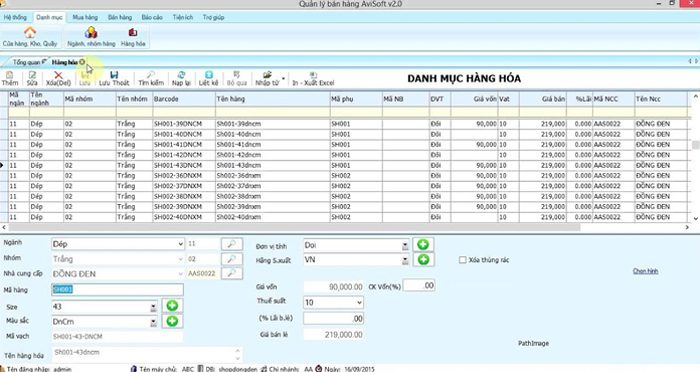Click (% Lãi b.lẻ) input field
Viewport: 700px width, 372px height.
(333, 318)
